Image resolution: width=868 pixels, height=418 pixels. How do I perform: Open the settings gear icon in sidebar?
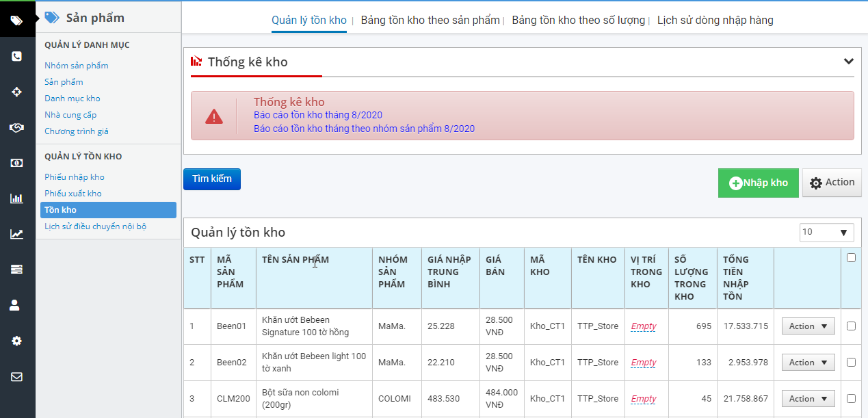pos(16,341)
